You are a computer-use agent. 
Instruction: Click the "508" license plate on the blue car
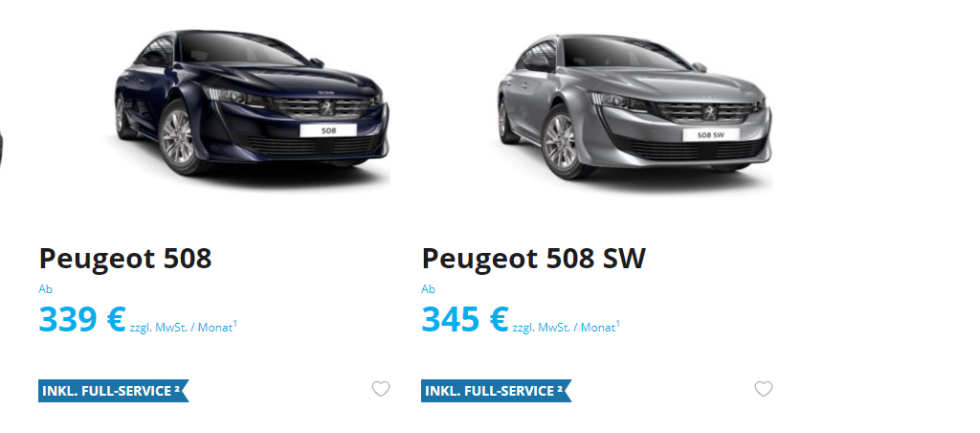pos(328,131)
